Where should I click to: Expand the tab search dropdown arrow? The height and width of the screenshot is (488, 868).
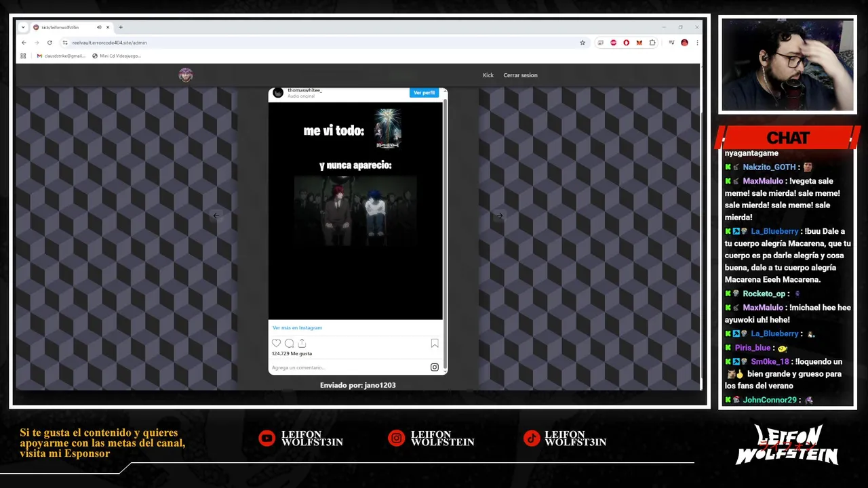22,27
